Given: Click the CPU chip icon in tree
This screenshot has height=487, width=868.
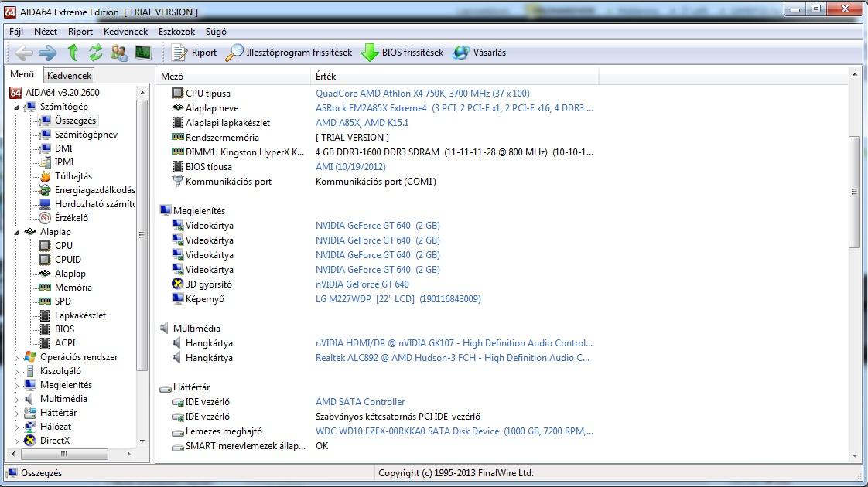Looking at the screenshot, I should (x=45, y=245).
